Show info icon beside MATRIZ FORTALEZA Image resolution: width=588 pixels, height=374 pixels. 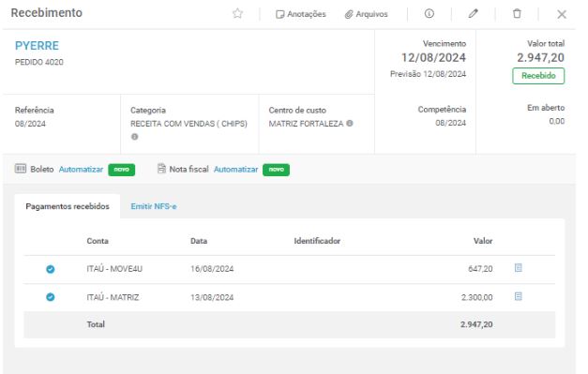coord(350,124)
